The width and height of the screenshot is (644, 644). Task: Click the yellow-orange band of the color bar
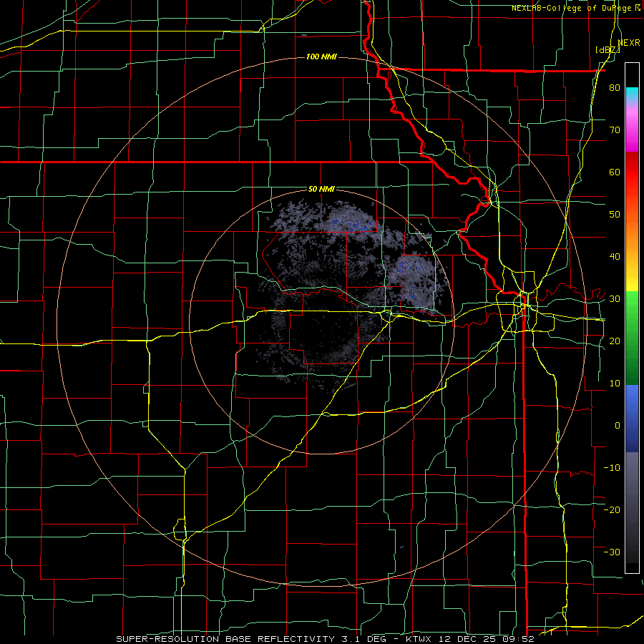point(632,248)
